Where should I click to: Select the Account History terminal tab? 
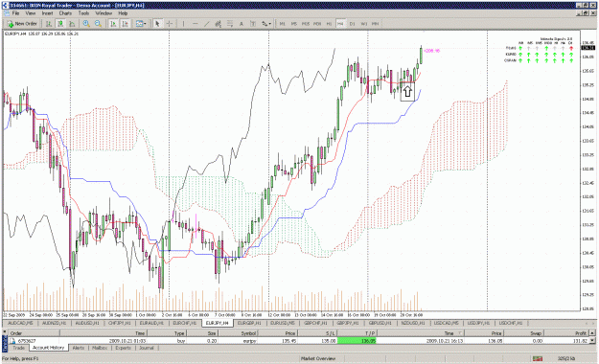(x=48, y=348)
